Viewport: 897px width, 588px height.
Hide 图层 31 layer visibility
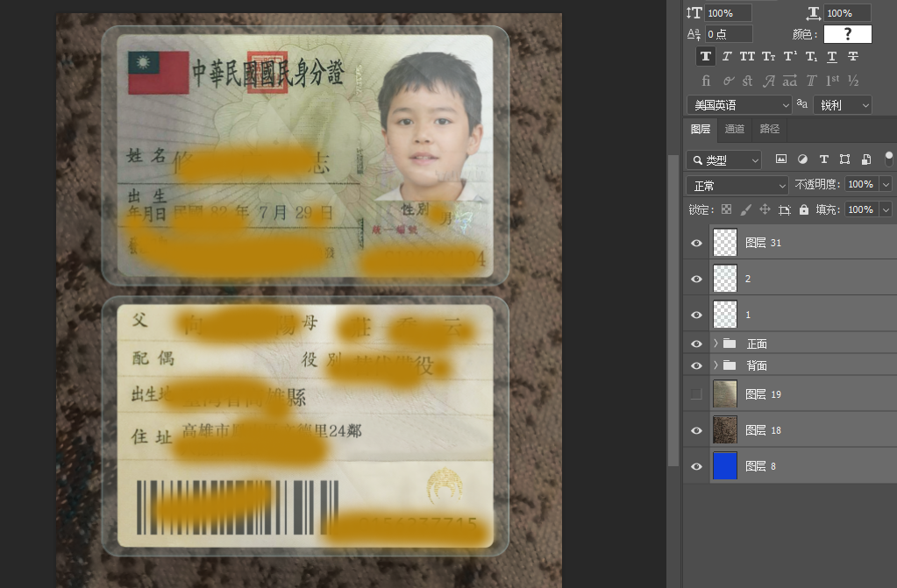(x=696, y=243)
